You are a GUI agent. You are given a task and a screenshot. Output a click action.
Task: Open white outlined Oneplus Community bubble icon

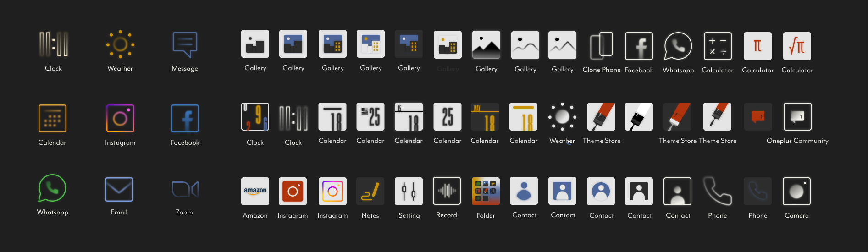pyautogui.click(x=797, y=117)
